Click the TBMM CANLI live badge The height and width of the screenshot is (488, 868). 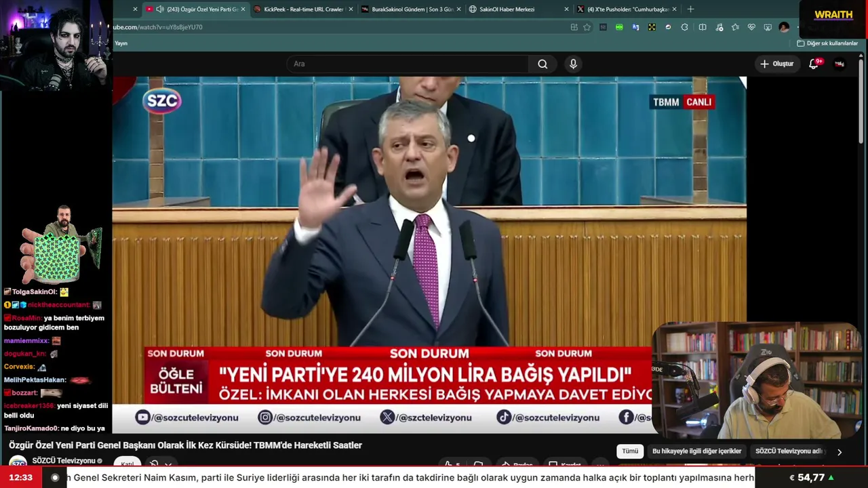click(682, 102)
